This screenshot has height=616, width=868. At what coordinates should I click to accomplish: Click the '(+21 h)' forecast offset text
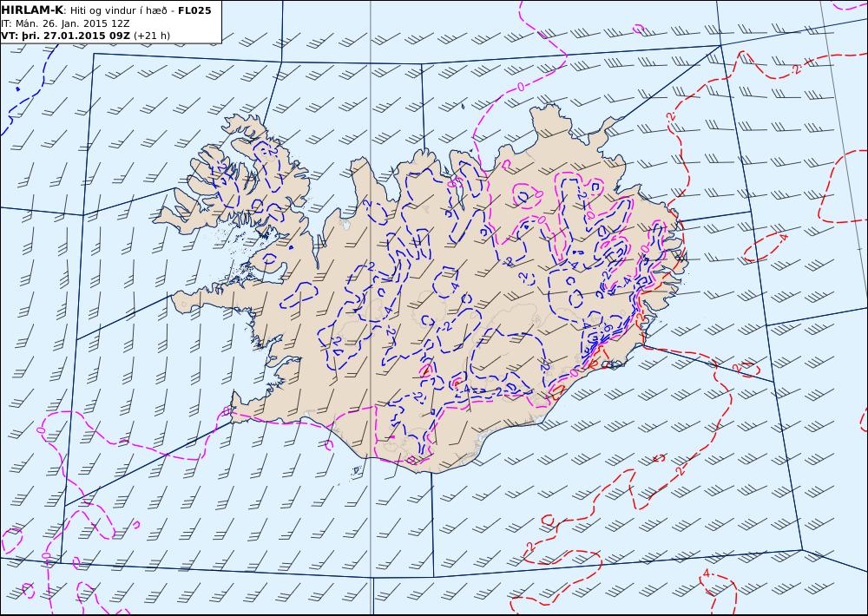pyautogui.click(x=152, y=36)
